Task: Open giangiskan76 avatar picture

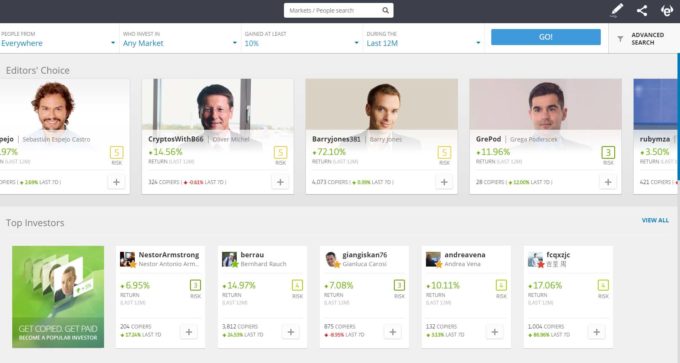Action: pyautogui.click(x=332, y=259)
